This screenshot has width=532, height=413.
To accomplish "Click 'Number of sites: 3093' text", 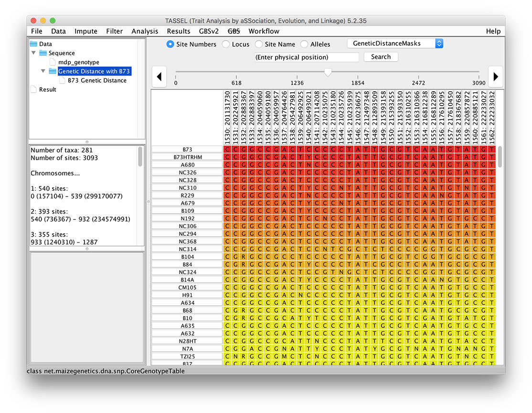I will click(x=64, y=158).
